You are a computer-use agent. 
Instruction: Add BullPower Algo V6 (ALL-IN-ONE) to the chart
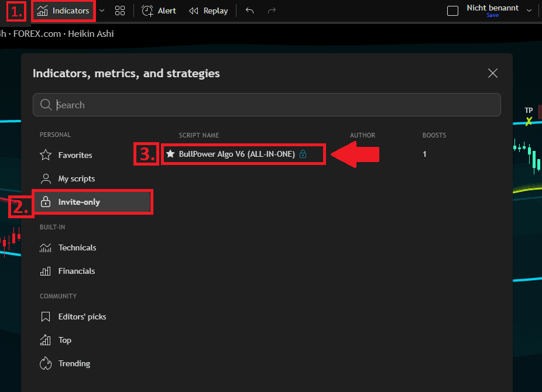[x=237, y=154]
